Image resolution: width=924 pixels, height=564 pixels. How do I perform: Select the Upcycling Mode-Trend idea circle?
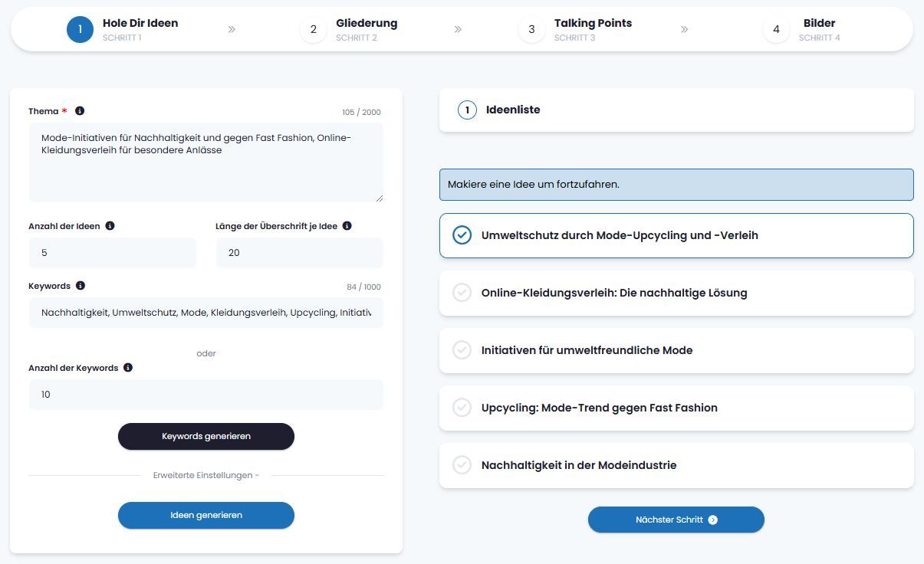[x=462, y=408]
